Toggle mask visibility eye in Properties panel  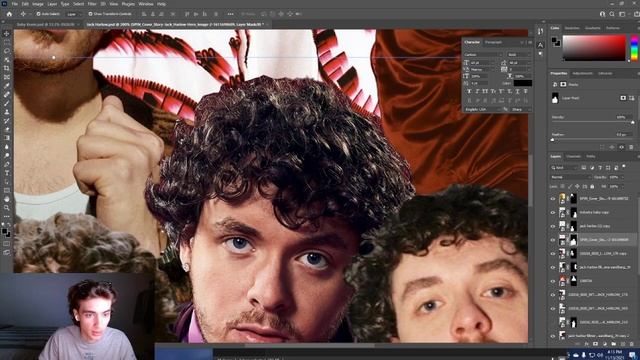pyautogui.click(x=622, y=147)
